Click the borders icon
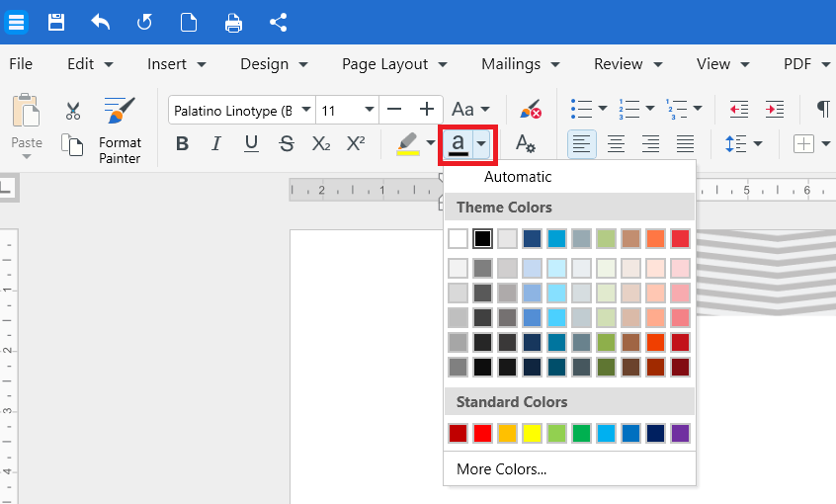This screenshot has width=836, height=504. tap(804, 143)
